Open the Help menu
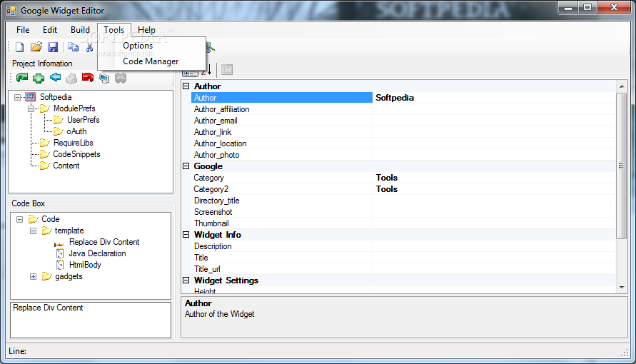Image resolution: width=636 pixels, height=364 pixels. tap(146, 30)
